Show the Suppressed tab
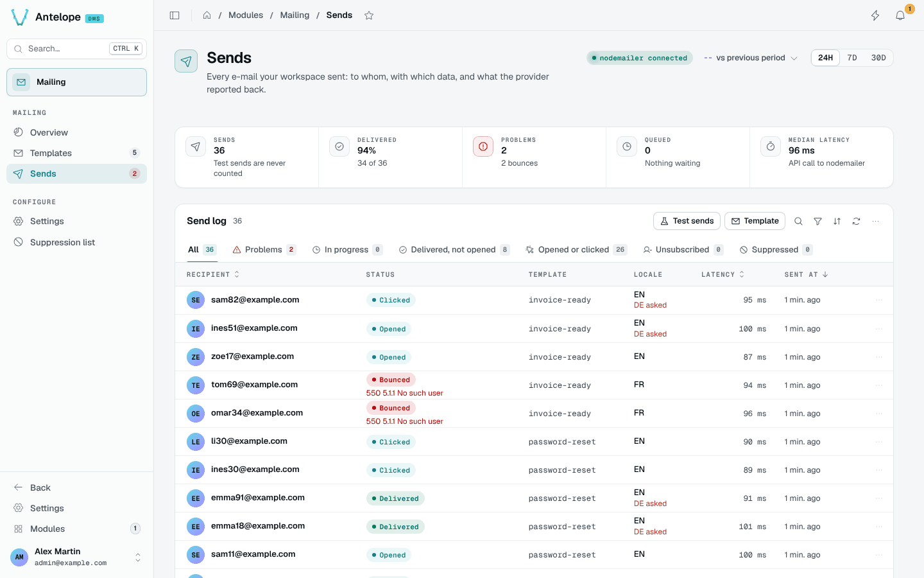The image size is (924, 578). (x=775, y=250)
